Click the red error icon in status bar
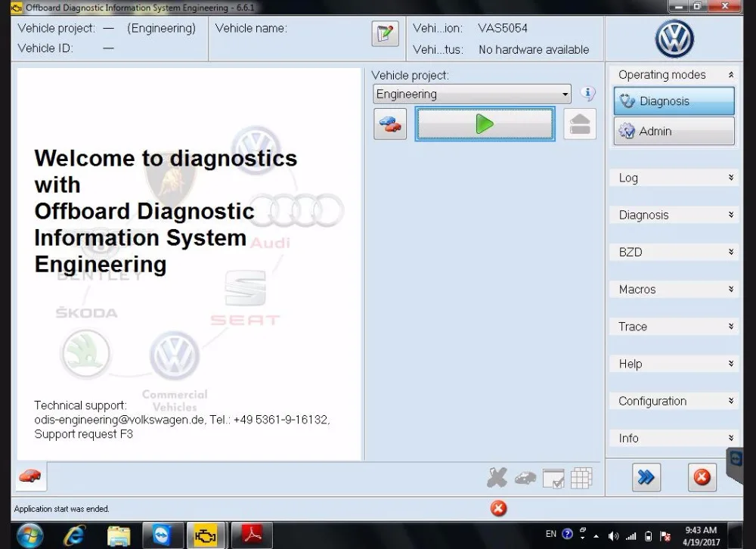The height and width of the screenshot is (549, 756). point(498,508)
